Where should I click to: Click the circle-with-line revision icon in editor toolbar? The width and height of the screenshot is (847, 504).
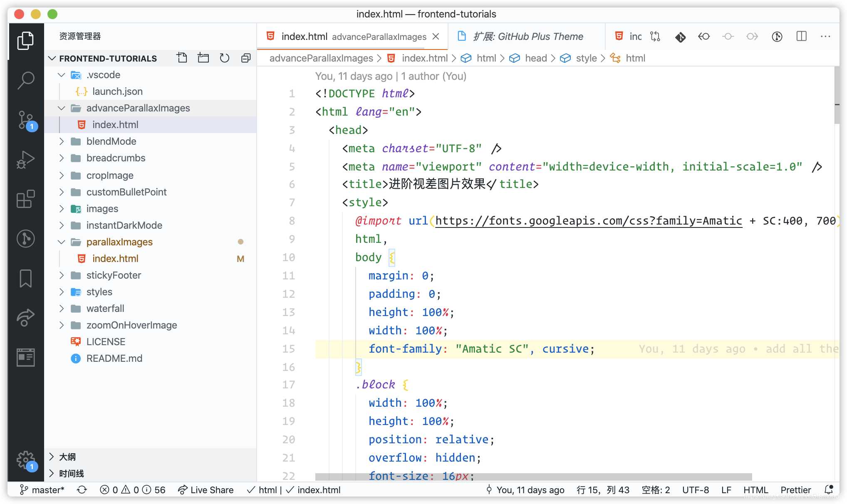pos(728,37)
